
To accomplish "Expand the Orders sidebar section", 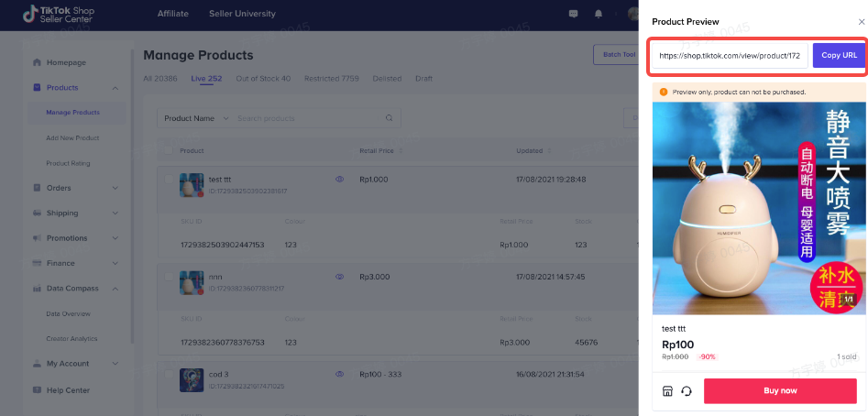I will point(115,188).
